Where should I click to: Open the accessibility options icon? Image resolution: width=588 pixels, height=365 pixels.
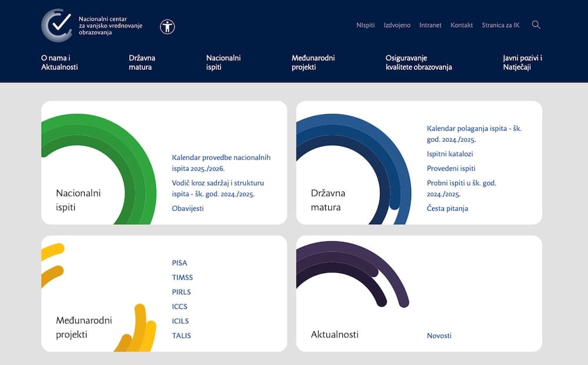click(x=168, y=26)
